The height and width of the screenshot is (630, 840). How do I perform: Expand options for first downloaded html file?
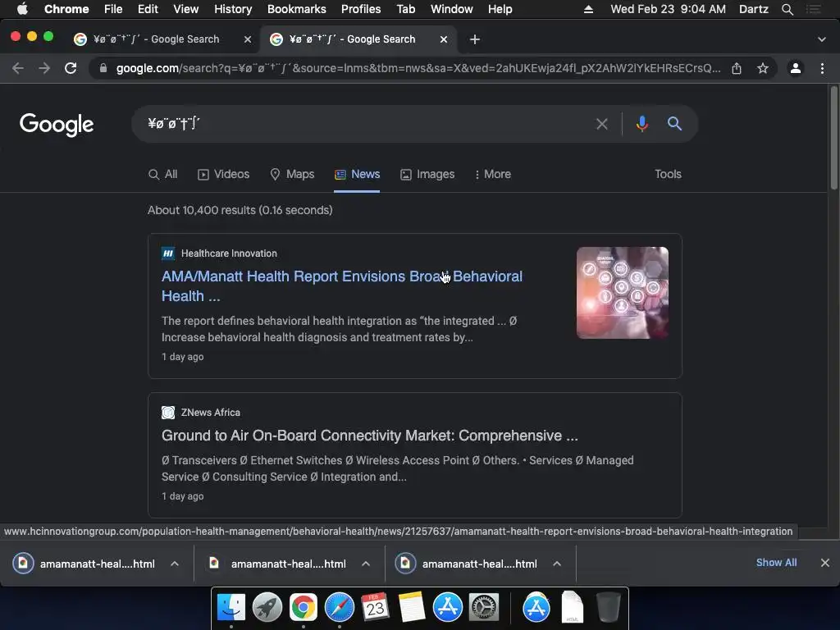coord(175,564)
